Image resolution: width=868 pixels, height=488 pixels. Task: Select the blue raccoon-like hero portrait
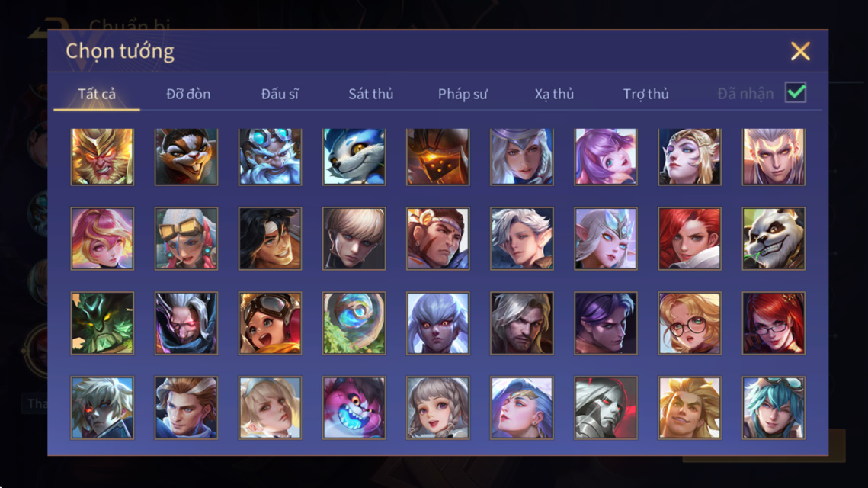[x=354, y=156]
